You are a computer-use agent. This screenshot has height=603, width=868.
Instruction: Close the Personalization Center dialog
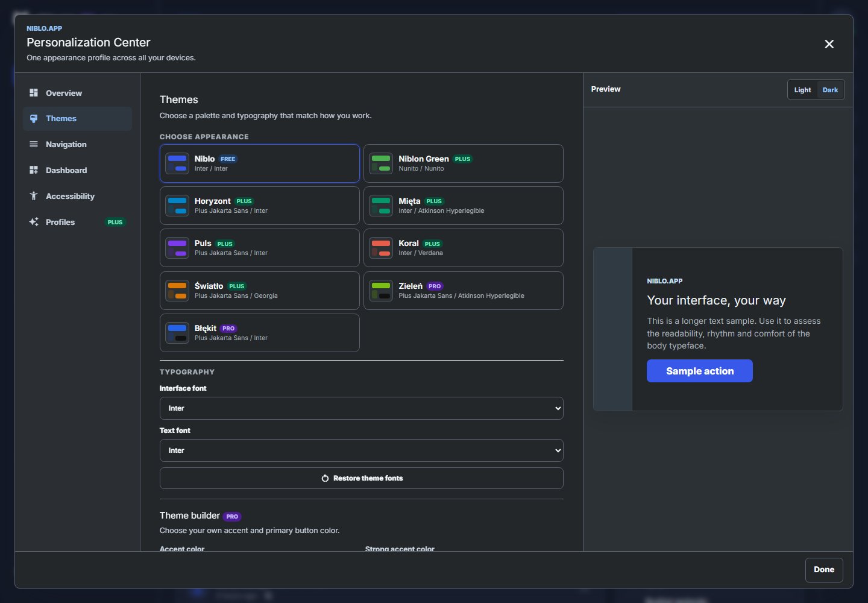click(x=829, y=44)
